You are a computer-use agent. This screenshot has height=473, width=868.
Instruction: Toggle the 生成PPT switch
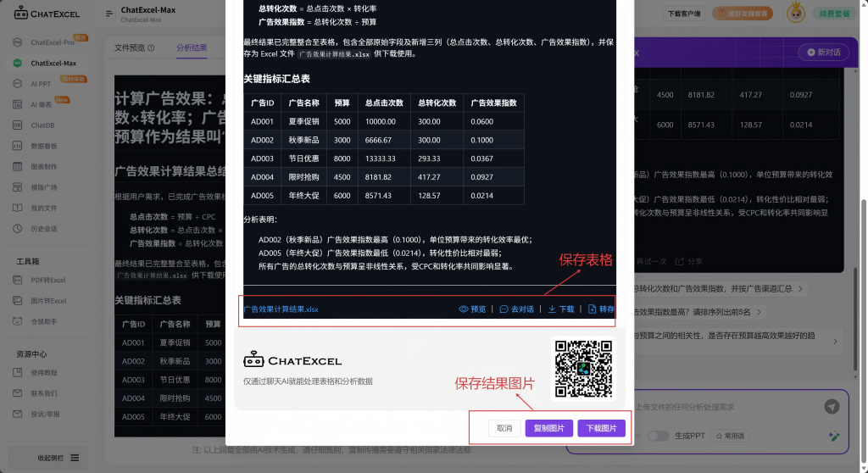pyautogui.click(x=658, y=436)
